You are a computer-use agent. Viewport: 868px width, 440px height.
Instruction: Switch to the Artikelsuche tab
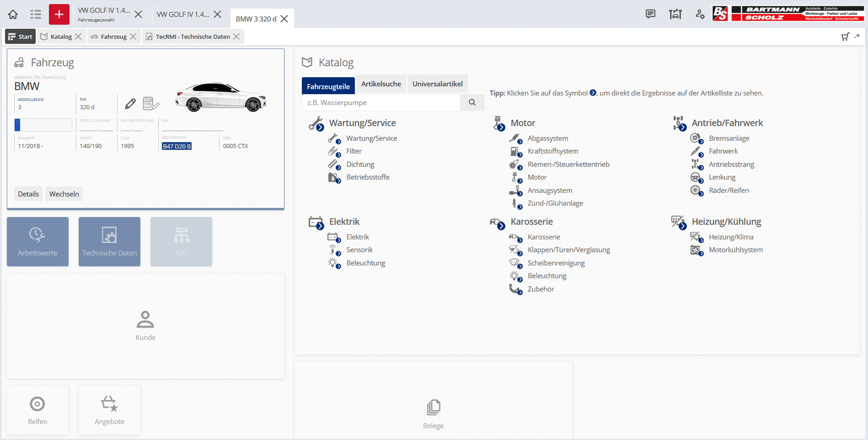(x=381, y=84)
